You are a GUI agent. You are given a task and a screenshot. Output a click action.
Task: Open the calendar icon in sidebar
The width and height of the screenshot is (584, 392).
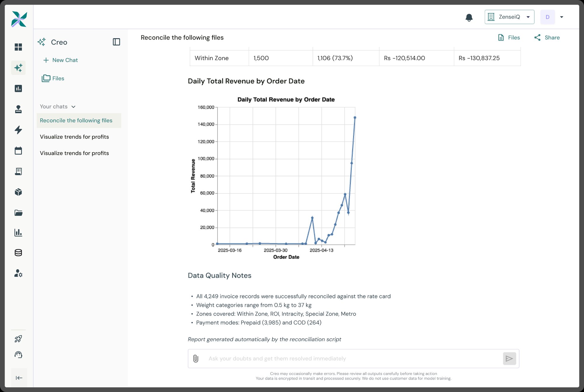18,150
